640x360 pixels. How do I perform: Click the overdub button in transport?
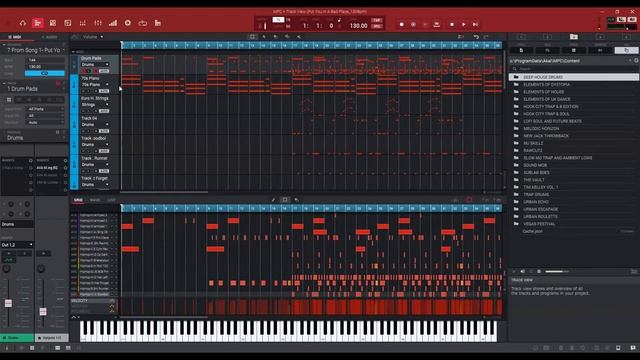(x=413, y=24)
